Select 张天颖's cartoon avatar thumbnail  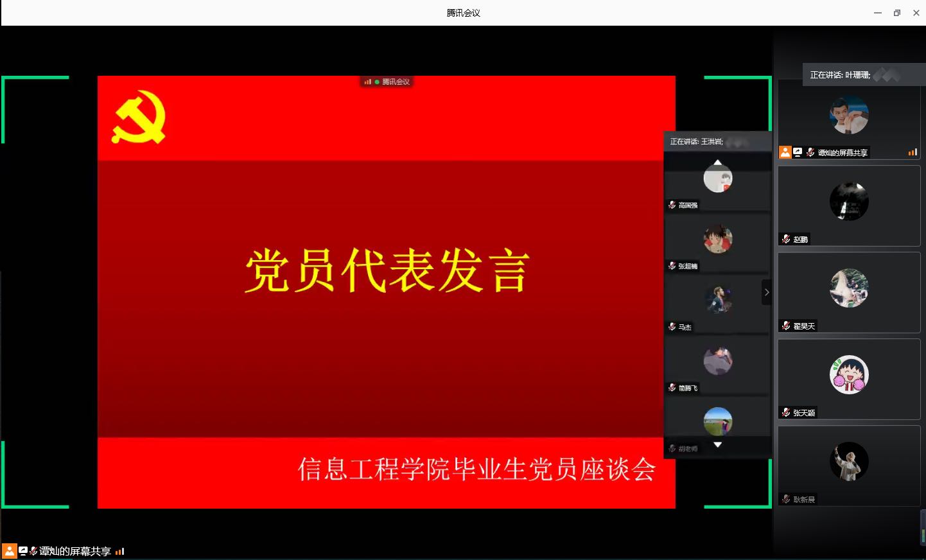click(x=849, y=374)
